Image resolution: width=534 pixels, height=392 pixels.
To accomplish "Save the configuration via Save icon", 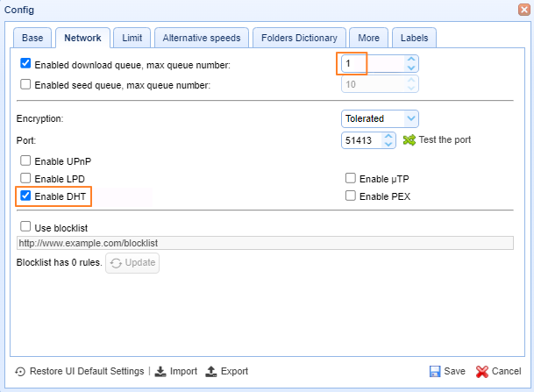I will click(x=435, y=371).
